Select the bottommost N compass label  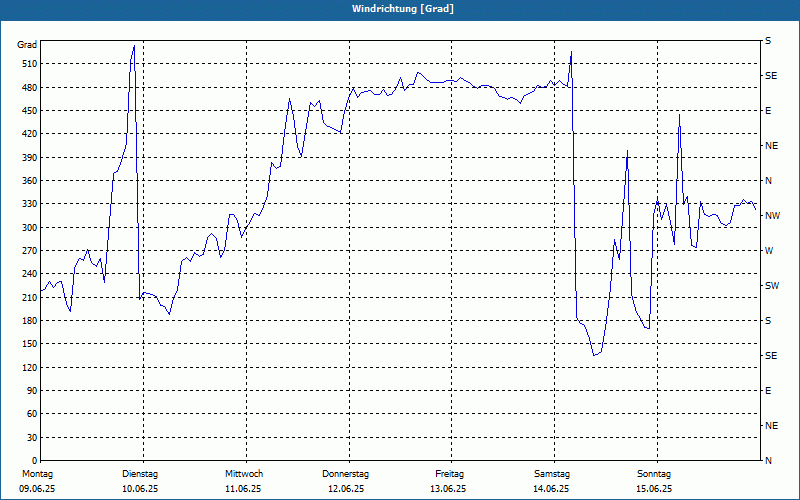(x=769, y=461)
